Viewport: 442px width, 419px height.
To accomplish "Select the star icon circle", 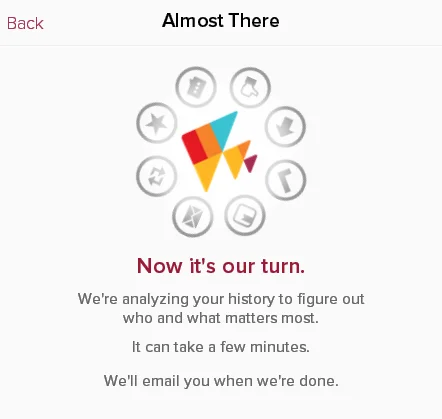I will (x=157, y=123).
